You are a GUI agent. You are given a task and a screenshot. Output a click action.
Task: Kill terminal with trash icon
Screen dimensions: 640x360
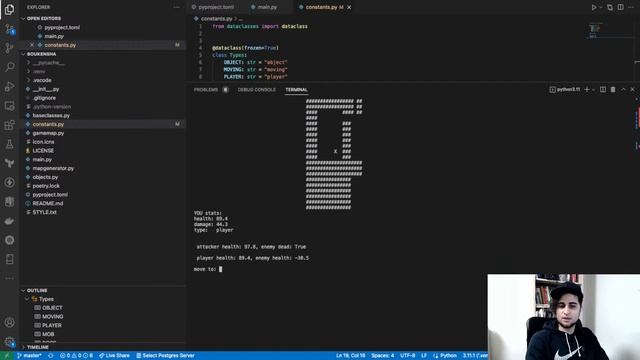click(613, 89)
